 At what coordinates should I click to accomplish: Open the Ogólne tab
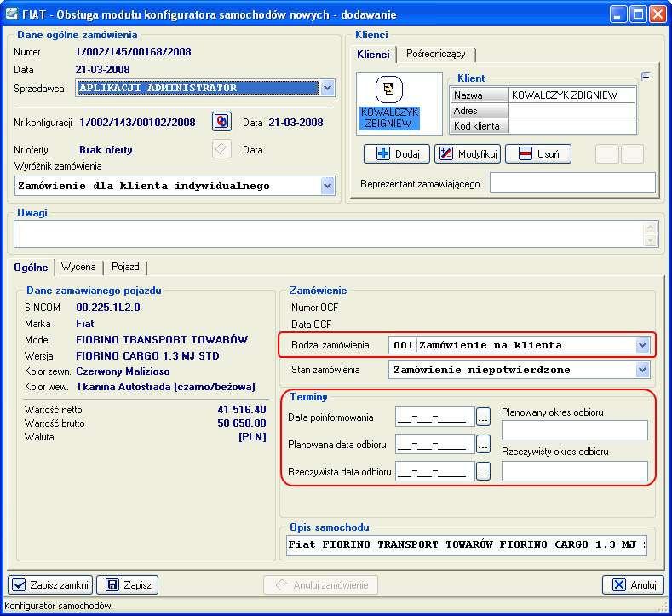click(x=31, y=268)
